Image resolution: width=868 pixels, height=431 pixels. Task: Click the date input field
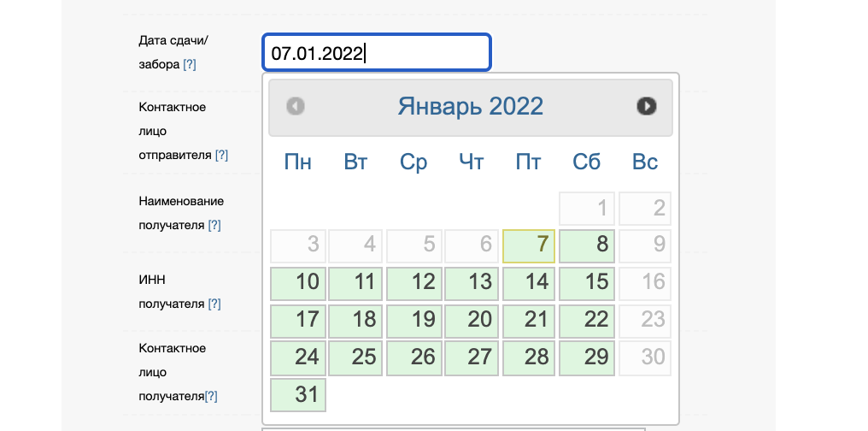[x=376, y=53]
